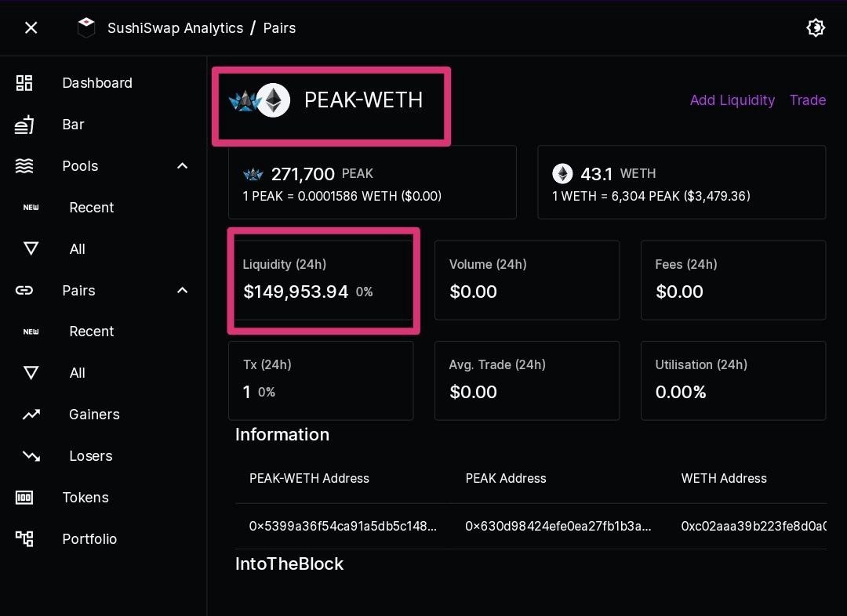Click 1 PEAK = 0.0001586 WETH rate
The height and width of the screenshot is (616, 847).
pyautogui.click(x=342, y=196)
